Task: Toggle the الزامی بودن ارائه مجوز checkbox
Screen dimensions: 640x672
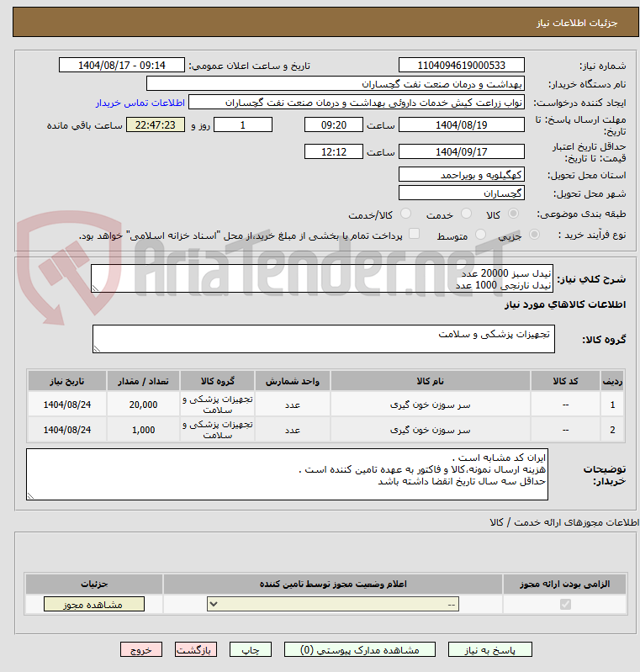Action: (565, 604)
